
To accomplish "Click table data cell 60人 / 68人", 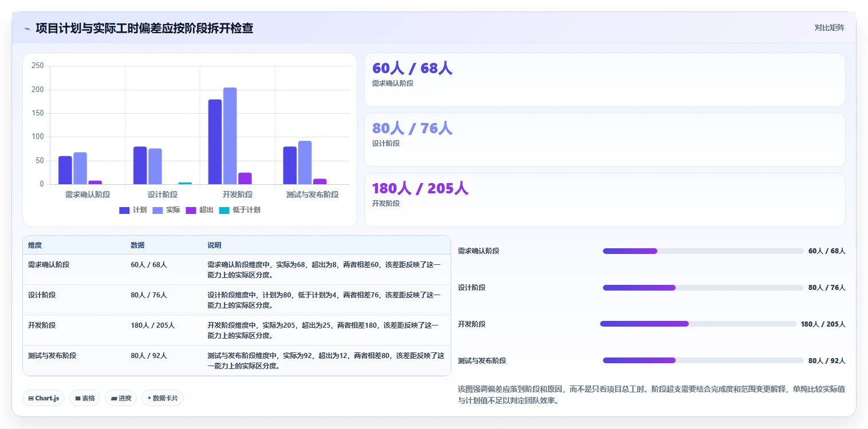I will tap(149, 265).
